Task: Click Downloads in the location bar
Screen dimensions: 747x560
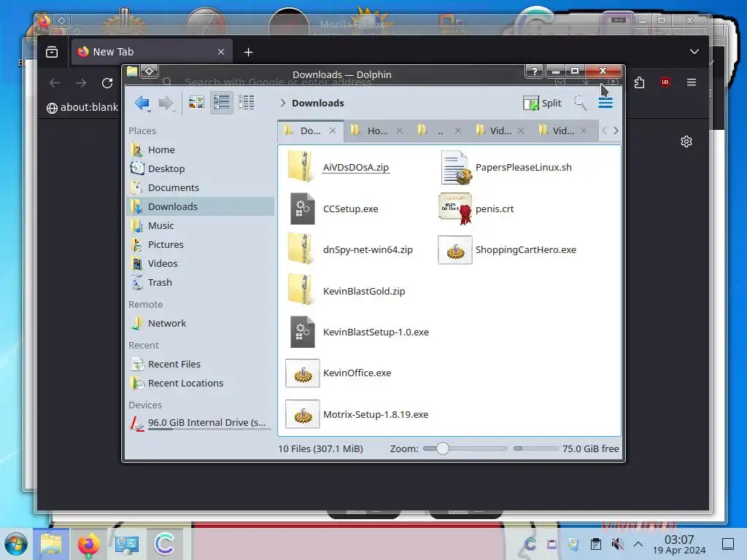Action: point(318,103)
